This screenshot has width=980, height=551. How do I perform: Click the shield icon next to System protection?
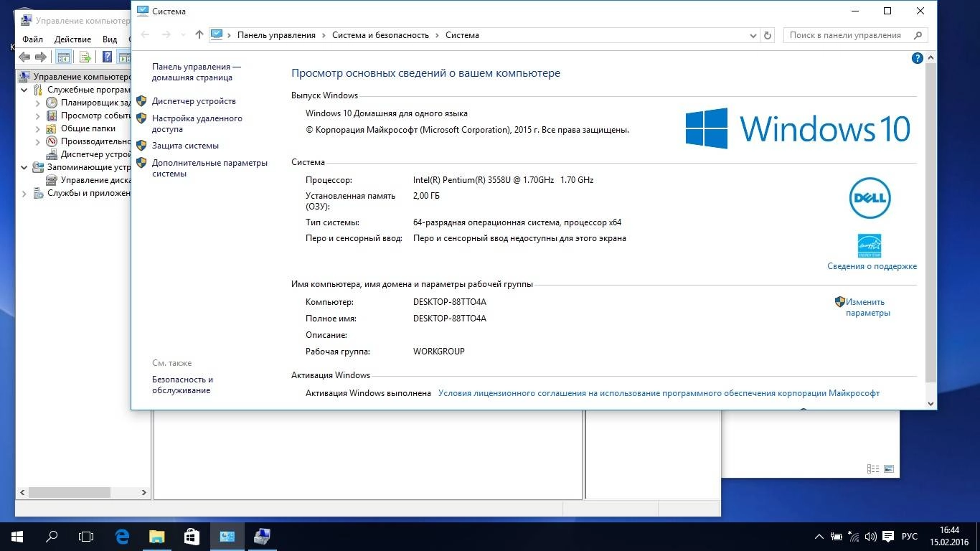click(141, 146)
